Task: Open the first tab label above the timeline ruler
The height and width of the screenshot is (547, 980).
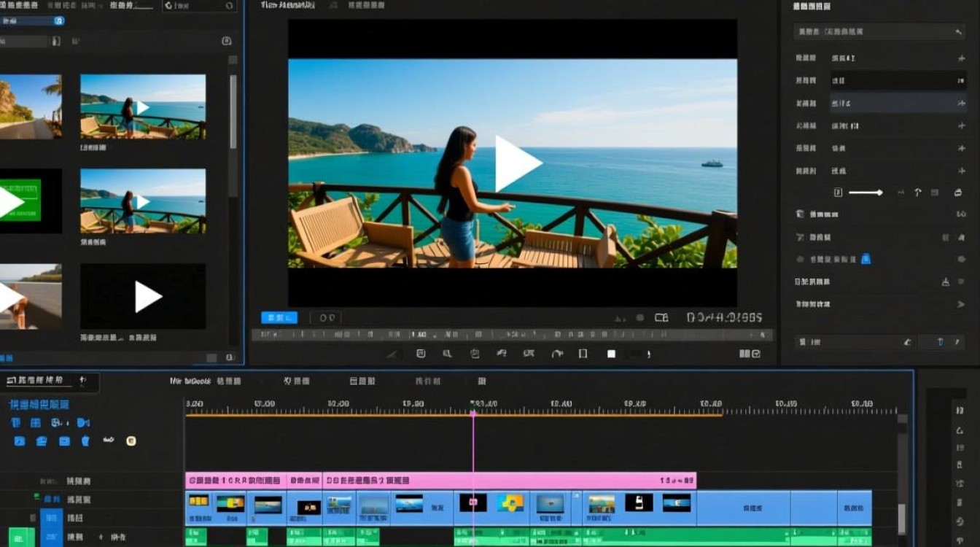Action: 206,381
